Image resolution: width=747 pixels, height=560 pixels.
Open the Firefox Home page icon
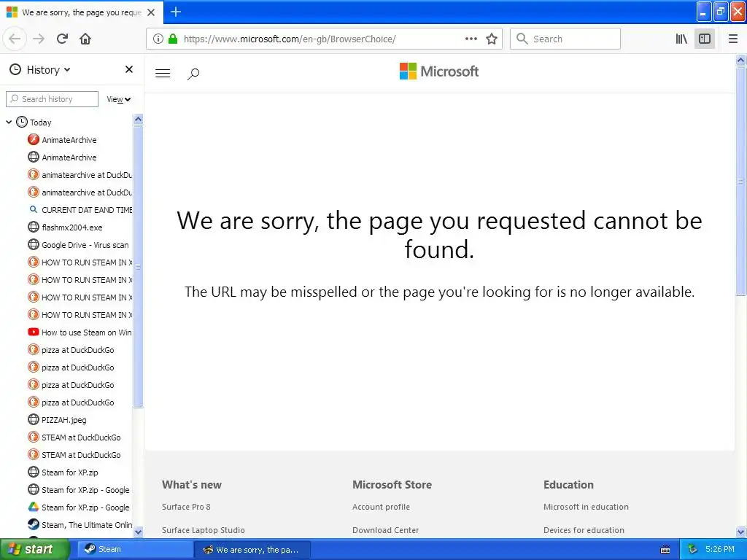[x=85, y=39]
